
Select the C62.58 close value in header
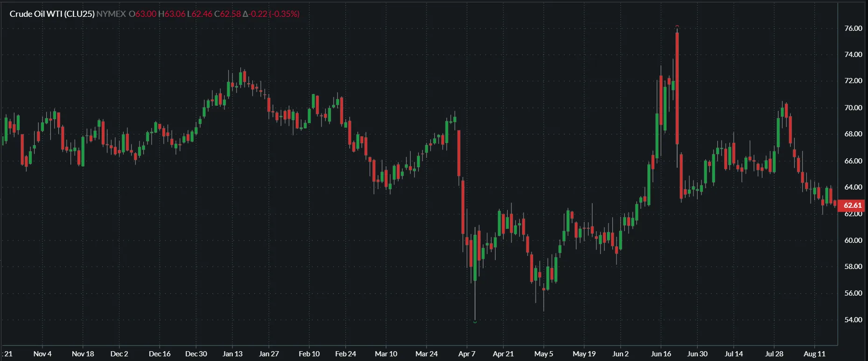click(228, 14)
